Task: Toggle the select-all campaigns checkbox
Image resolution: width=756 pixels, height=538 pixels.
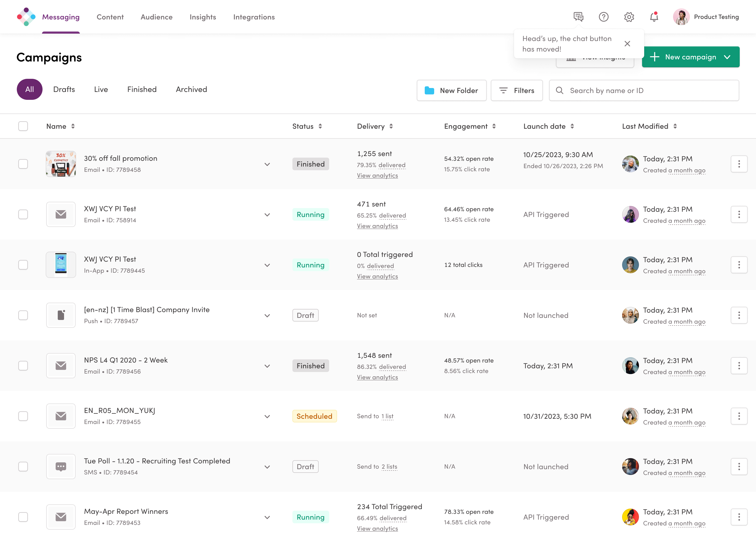Action: tap(23, 126)
